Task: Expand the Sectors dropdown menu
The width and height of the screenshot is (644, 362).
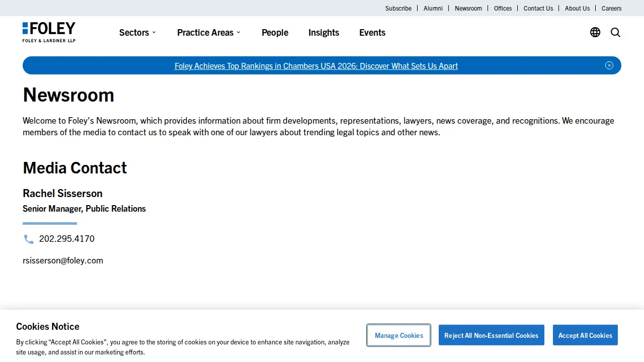Action: pos(137,32)
